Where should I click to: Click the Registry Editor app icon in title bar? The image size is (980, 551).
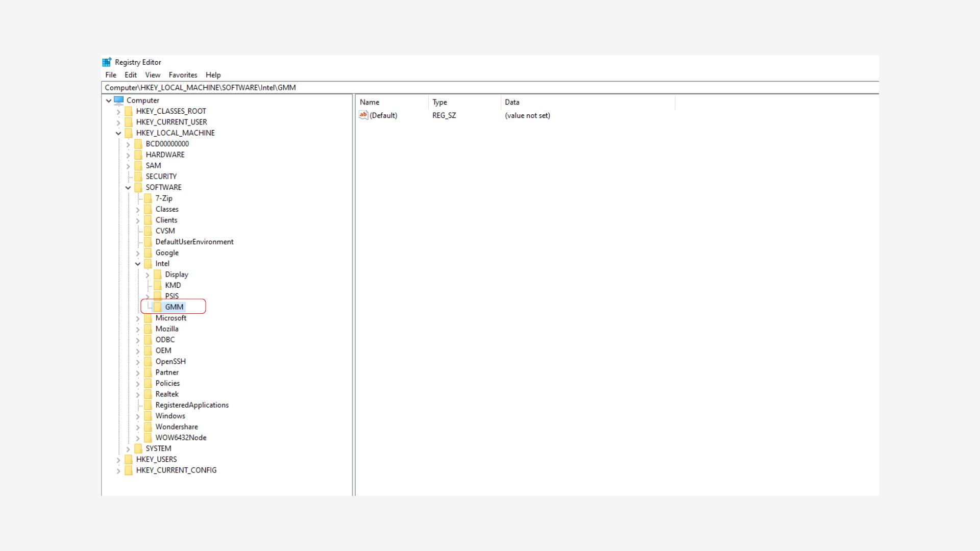[107, 62]
